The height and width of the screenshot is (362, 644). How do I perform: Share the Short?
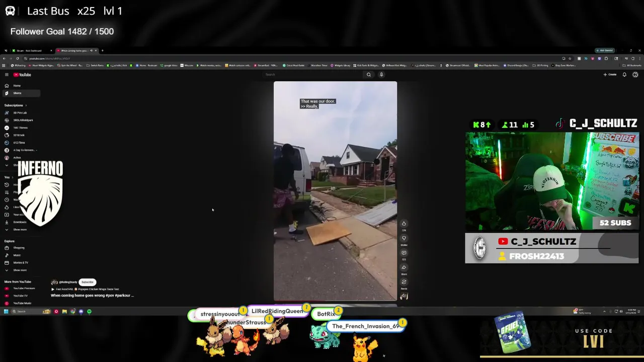point(404,267)
